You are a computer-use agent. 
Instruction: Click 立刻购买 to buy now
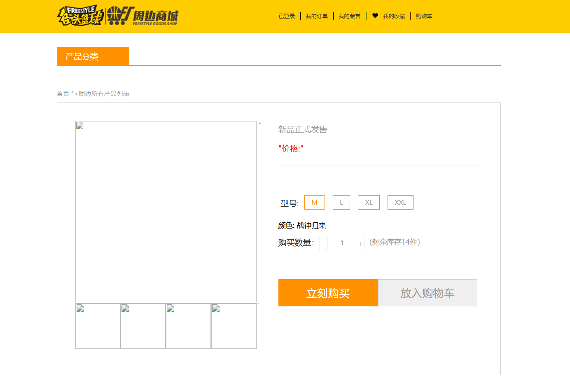tap(328, 293)
